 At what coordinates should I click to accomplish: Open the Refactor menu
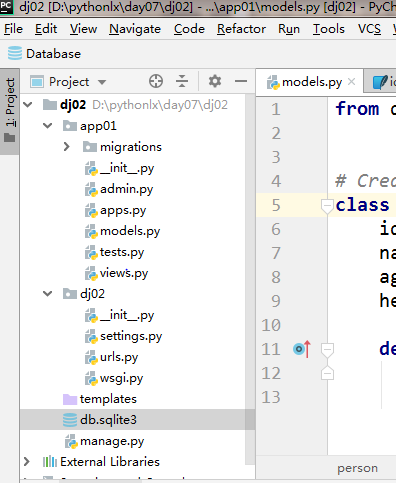[241, 29]
